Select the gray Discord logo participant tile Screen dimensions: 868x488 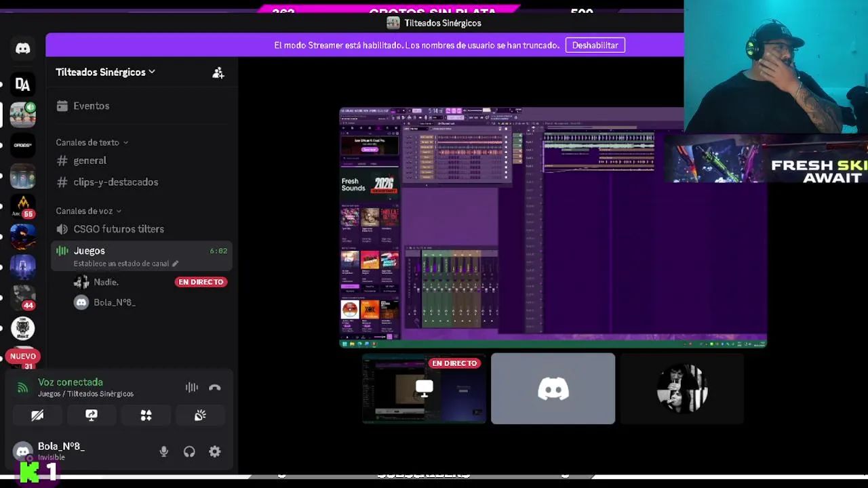pyautogui.click(x=553, y=388)
